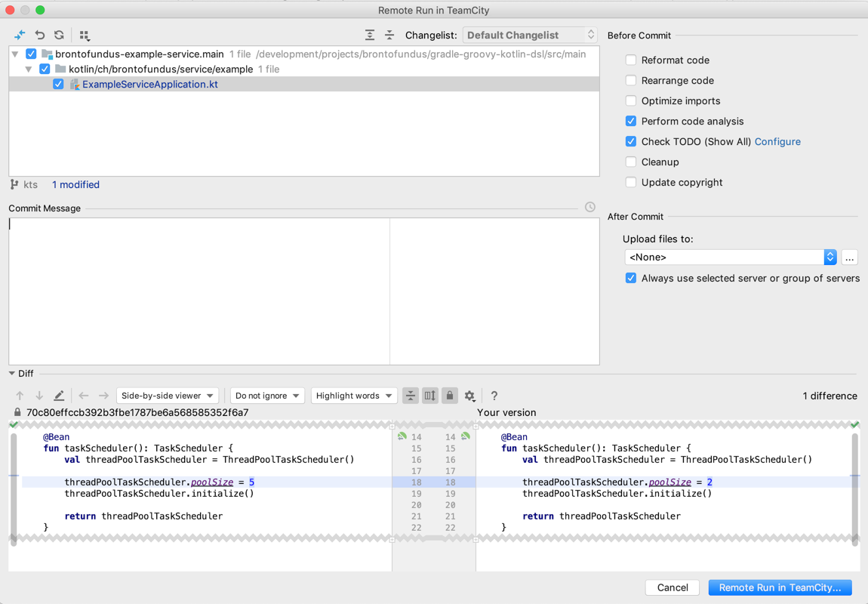Enable Reformat code option
This screenshot has width=868, height=604.
pos(630,60)
